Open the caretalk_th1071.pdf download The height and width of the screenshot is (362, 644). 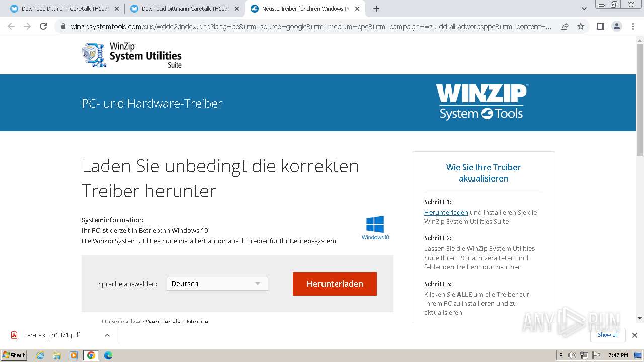coord(52,335)
